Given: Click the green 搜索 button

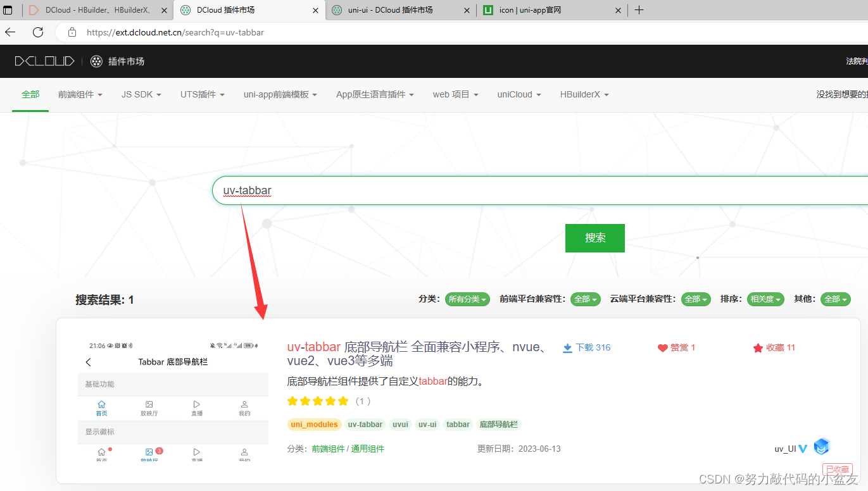Looking at the screenshot, I should (595, 238).
